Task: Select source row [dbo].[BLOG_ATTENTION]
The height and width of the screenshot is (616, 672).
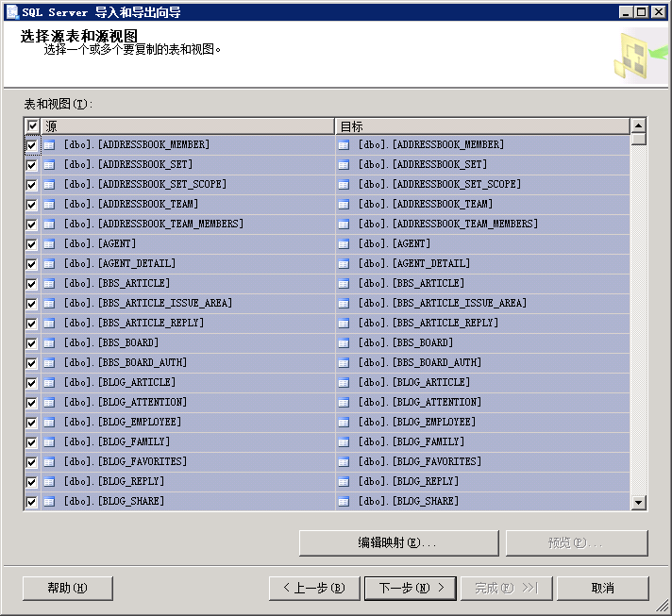Action: [x=188, y=403]
